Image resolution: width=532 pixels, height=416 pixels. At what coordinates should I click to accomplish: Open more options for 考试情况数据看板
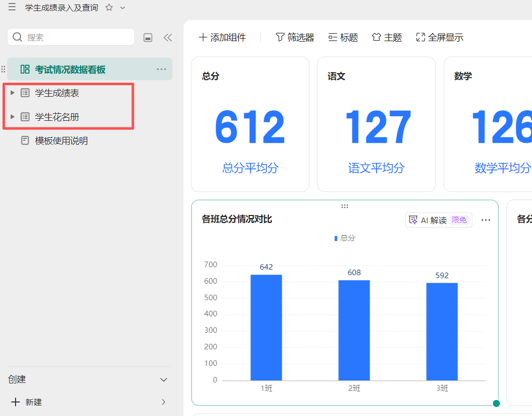tap(161, 69)
